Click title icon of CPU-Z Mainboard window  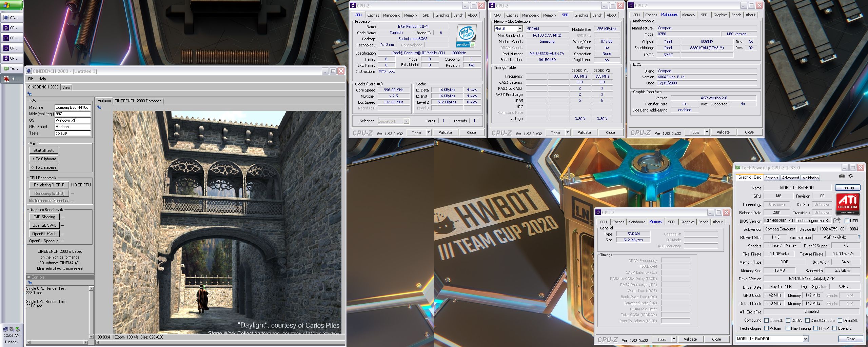click(631, 5)
